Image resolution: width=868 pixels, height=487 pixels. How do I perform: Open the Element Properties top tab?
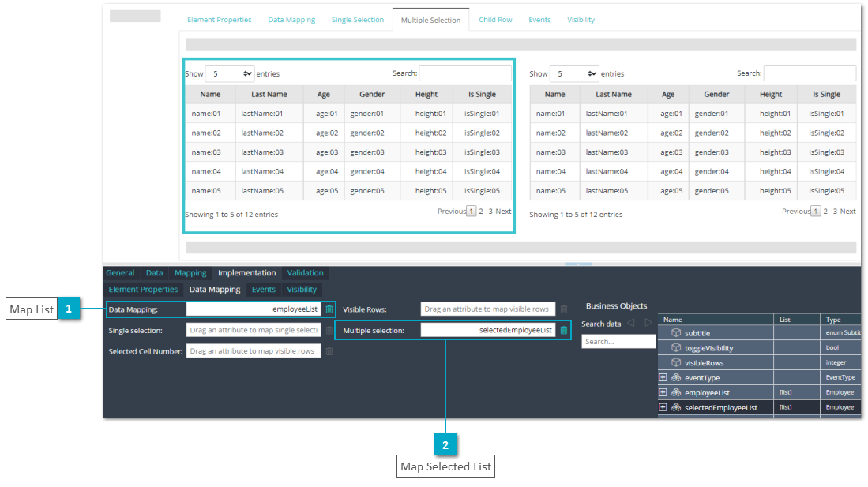[220, 20]
